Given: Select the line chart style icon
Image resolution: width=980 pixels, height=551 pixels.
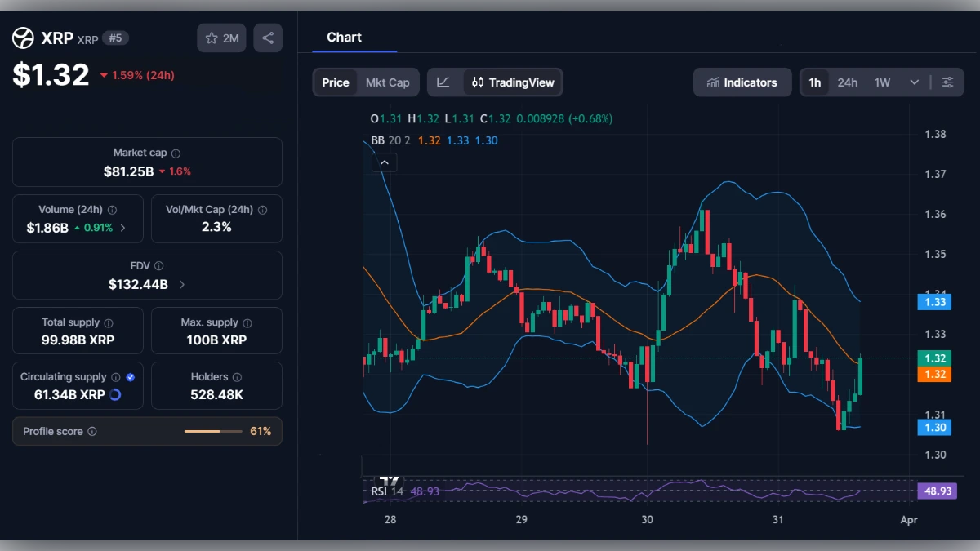Looking at the screenshot, I should pyautogui.click(x=445, y=82).
